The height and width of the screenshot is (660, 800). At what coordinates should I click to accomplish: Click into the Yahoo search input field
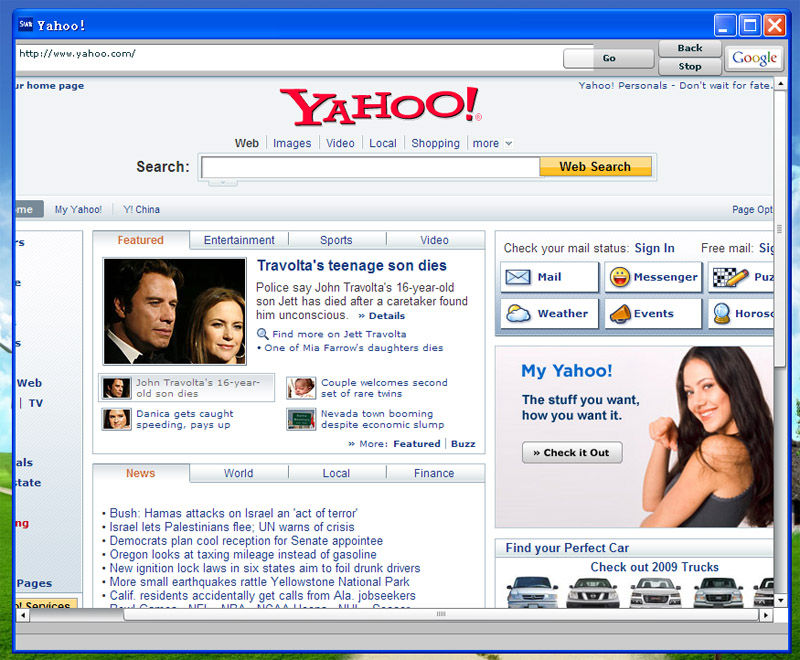(370, 167)
